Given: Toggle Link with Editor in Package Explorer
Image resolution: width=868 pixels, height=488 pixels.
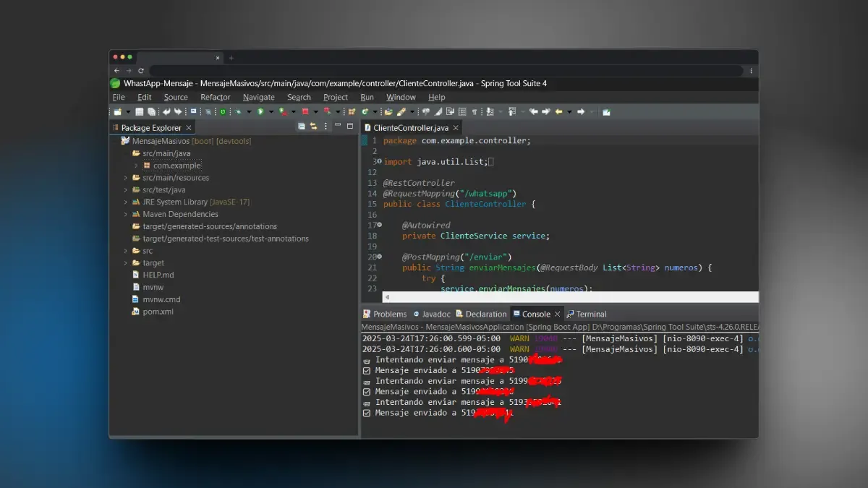Looking at the screenshot, I should (x=314, y=127).
